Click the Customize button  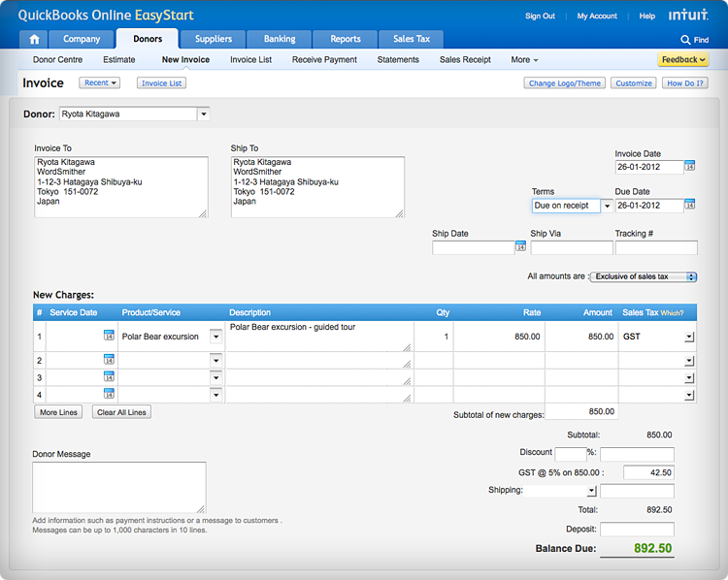tap(634, 83)
